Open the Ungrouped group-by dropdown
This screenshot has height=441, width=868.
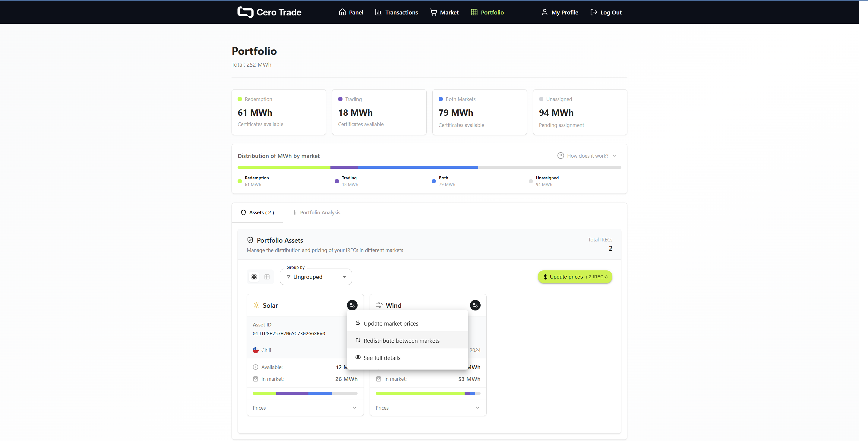point(315,277)
